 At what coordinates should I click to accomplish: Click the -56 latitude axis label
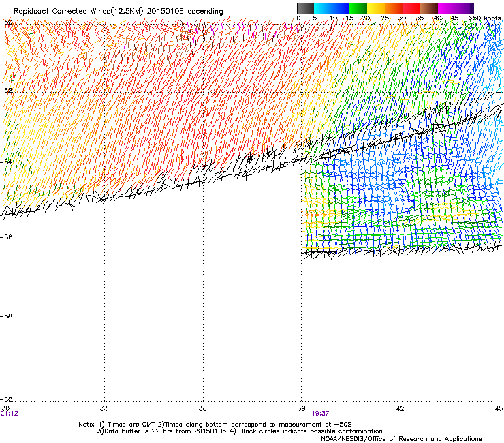[x=6, y=236]
